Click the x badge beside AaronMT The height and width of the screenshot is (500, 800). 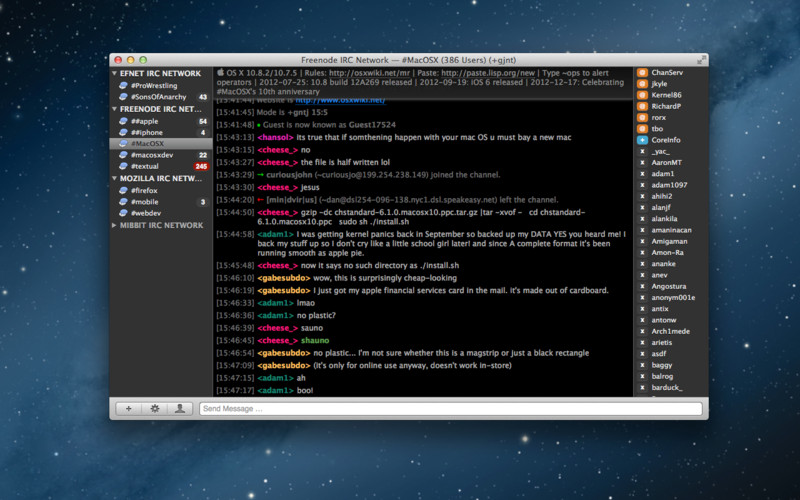tap(642, 162)
